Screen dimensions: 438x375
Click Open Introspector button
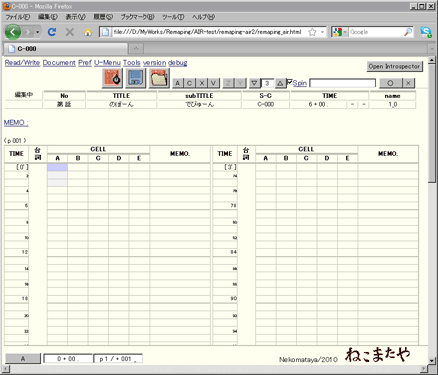tap(394, 66)
